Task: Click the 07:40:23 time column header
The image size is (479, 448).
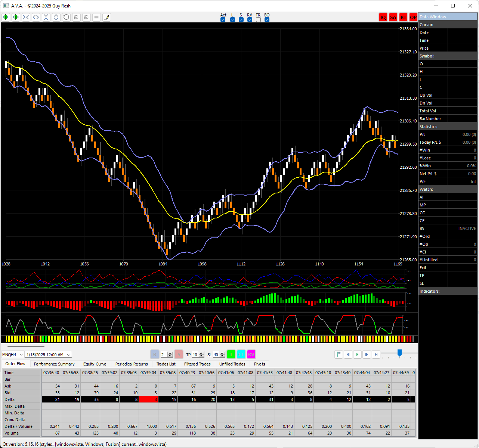Action: [x=187, y=373]
